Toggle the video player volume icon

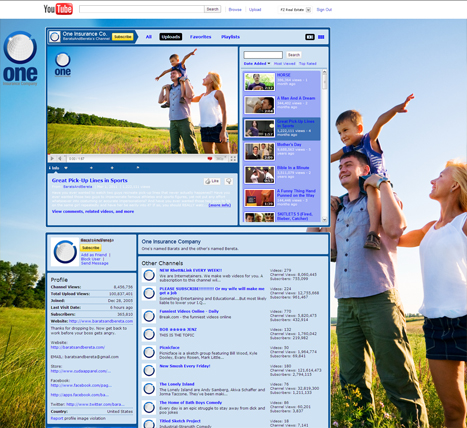(x=60, y=159)
